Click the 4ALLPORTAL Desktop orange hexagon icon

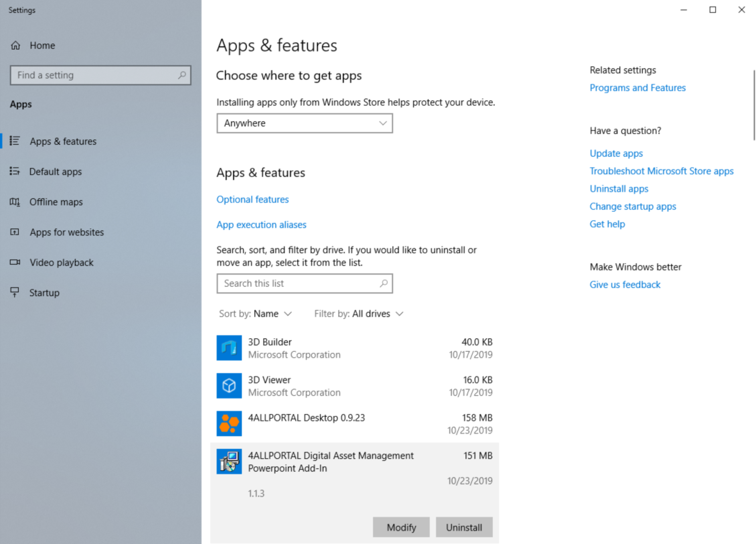[229, 423]
